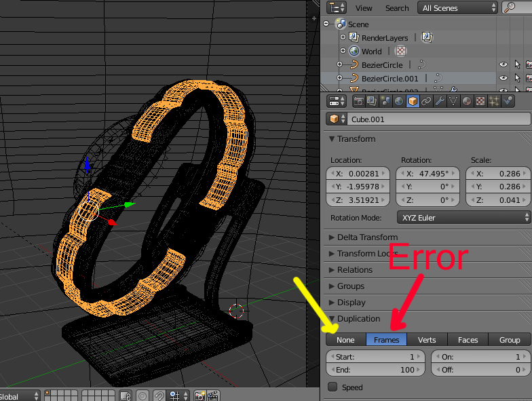Click the OpenGL render animation clapper icon

tap(213, 396)
